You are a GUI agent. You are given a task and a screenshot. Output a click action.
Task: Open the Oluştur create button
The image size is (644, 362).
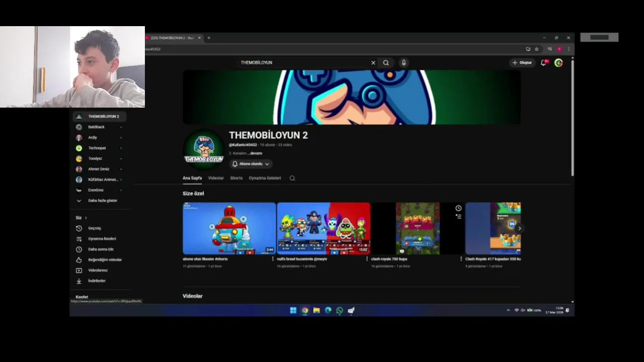coord(522,63)
